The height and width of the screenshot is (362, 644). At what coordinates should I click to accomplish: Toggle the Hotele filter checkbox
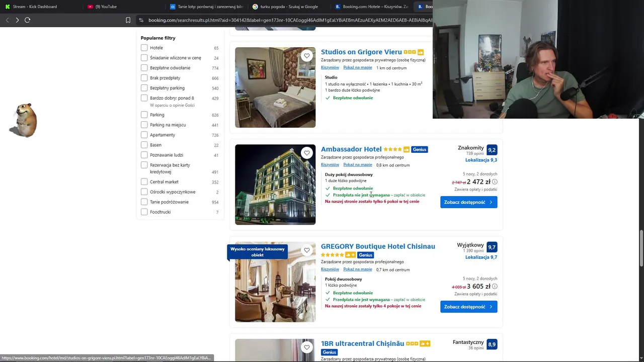point(144,48)
